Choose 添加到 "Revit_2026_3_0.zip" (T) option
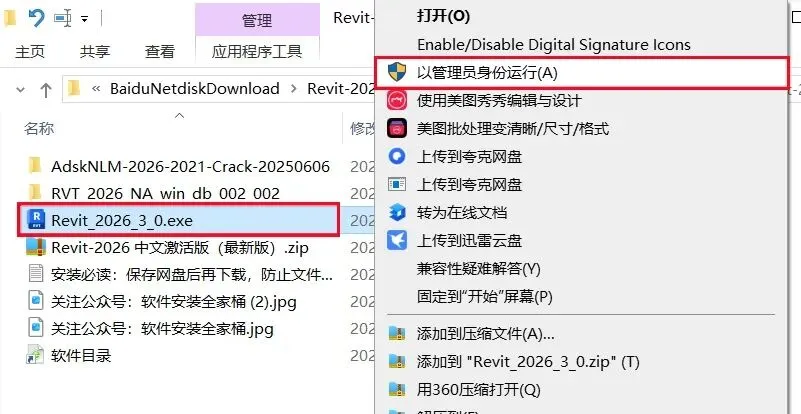801x414 pixels. pos(528,362)
